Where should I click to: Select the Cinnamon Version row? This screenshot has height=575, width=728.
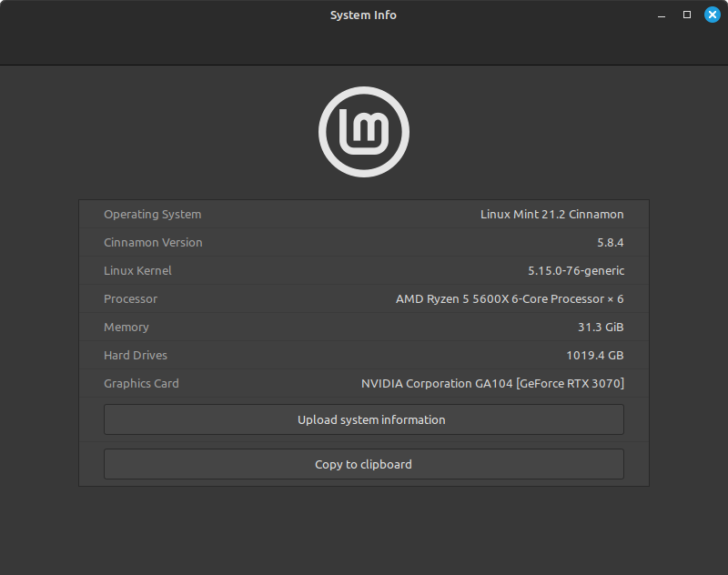click(x=364, y=242)
